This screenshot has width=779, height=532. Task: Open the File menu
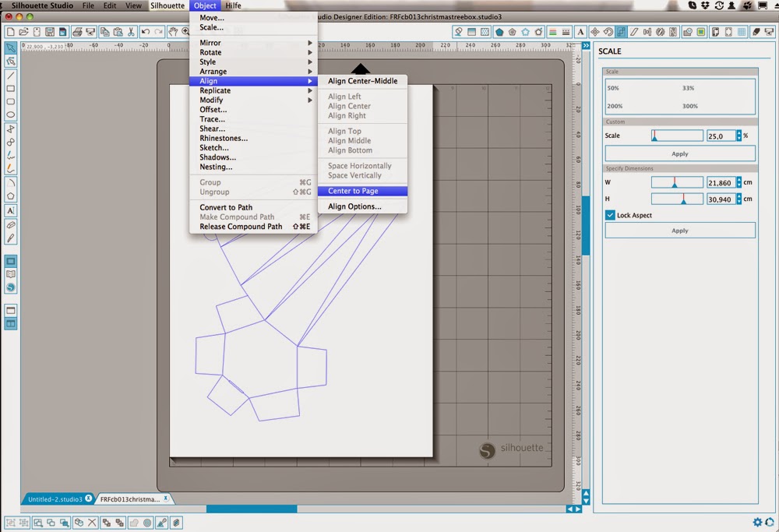[x=89, y=5]
